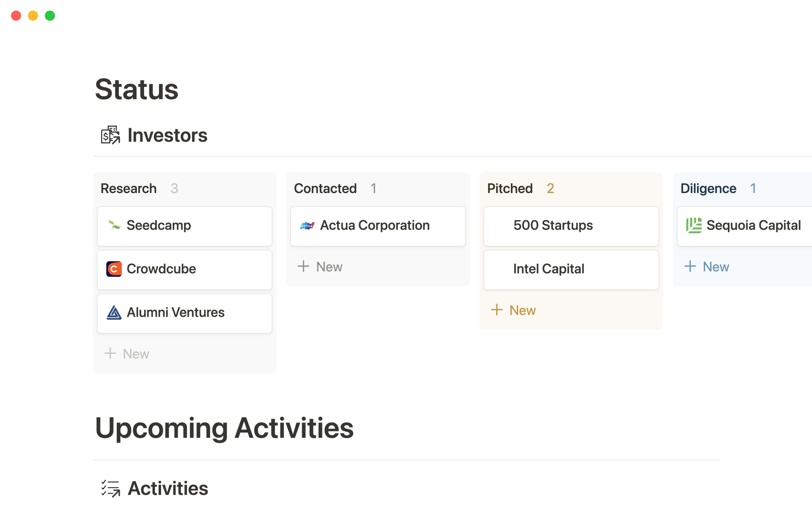This screenshot has height=508, width=812.
Task: Click the Sequoia Capital logo icon
Action: [694, 225]
